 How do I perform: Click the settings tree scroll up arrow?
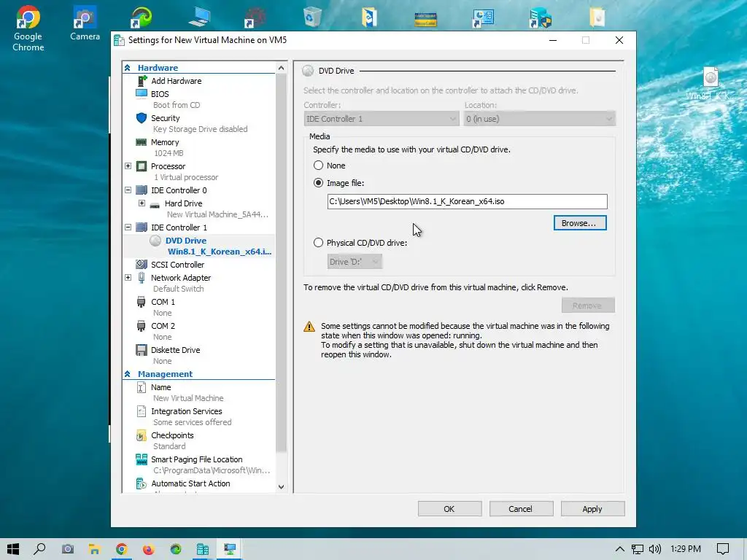pos(281,68)
